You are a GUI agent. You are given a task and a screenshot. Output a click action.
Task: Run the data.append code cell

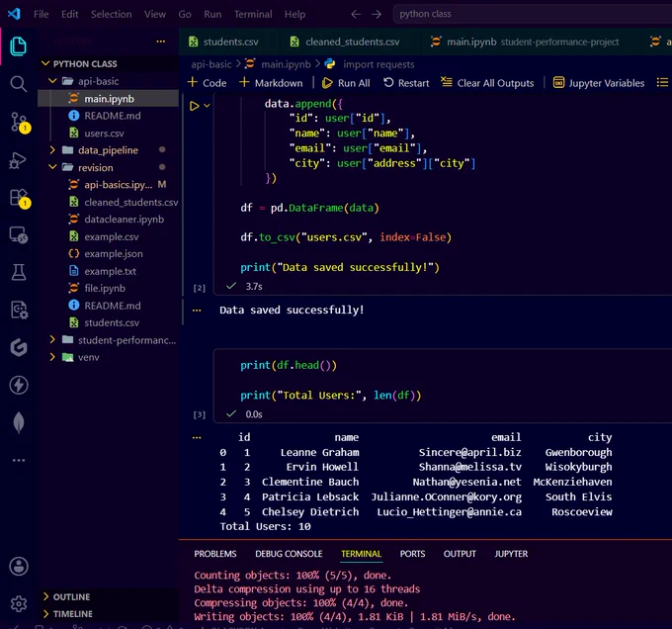click(x=194, y=106)
